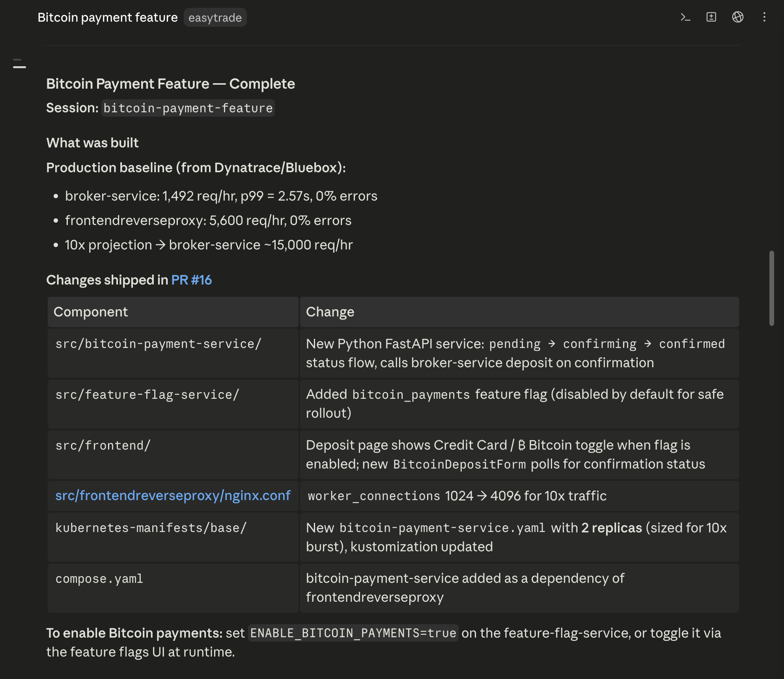Image resolution: width=784 pixels, height=679 pixels.
Task: Select the src/feature-flag-service/ table cell
Action: pyautogui.click(x=173, y=404)
